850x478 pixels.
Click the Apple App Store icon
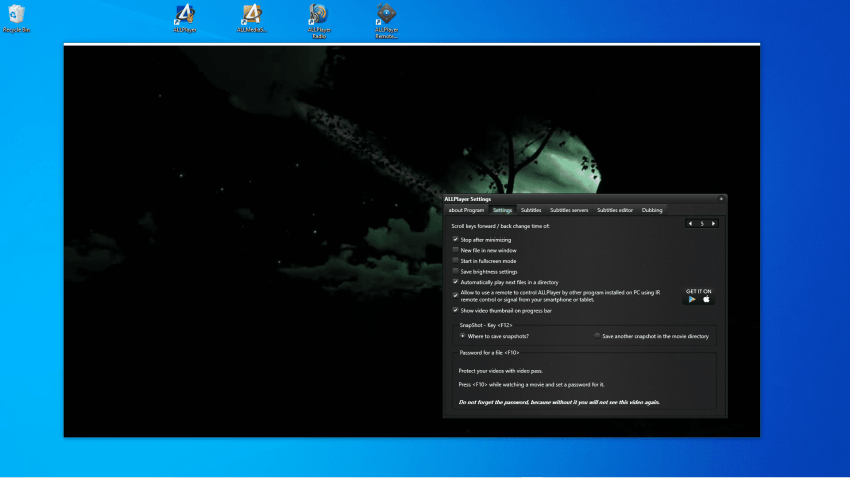[x=706, y=299]
